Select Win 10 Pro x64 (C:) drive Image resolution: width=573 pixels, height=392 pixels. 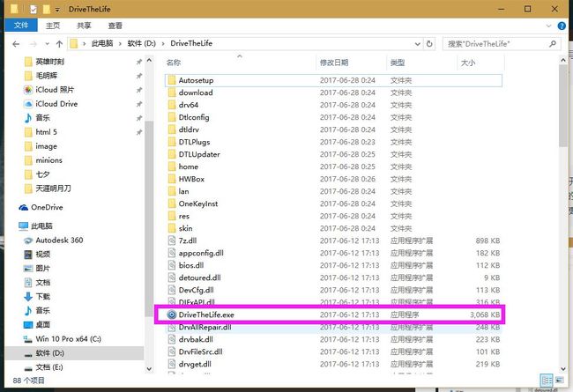click(x=62, y=339)
